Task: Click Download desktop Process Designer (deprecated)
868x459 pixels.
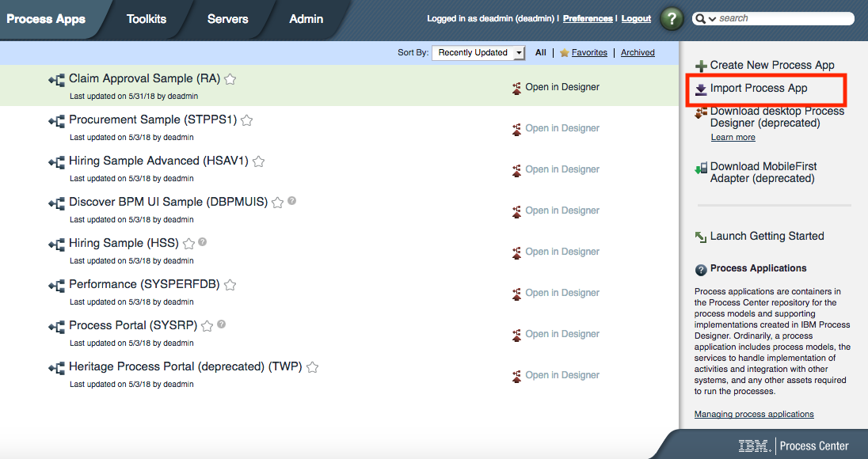Action: tap(777, 116)
